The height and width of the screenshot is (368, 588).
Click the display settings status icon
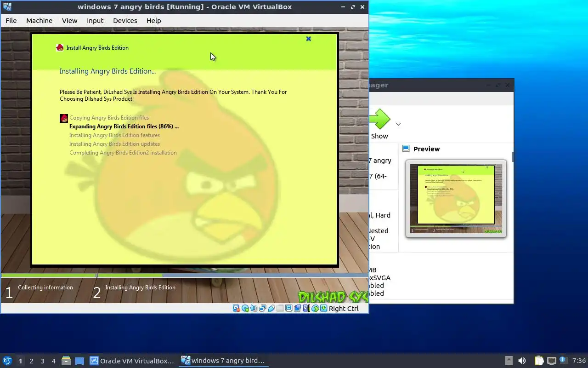[289, 308]
